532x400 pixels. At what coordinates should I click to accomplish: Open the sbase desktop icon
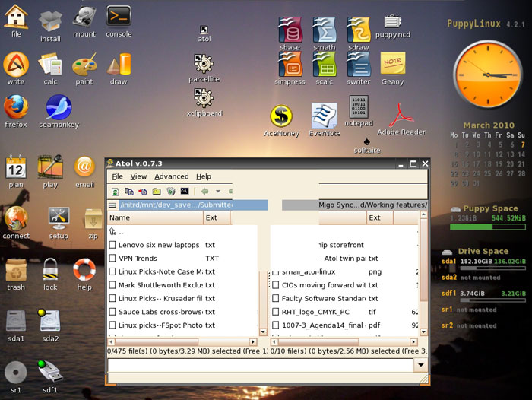(x=290, y=34)
